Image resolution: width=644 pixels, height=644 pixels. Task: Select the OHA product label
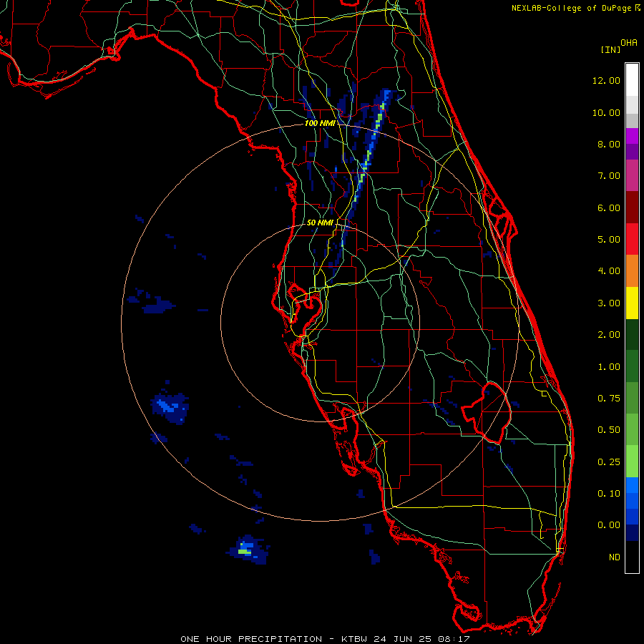[x=629, y=43]
